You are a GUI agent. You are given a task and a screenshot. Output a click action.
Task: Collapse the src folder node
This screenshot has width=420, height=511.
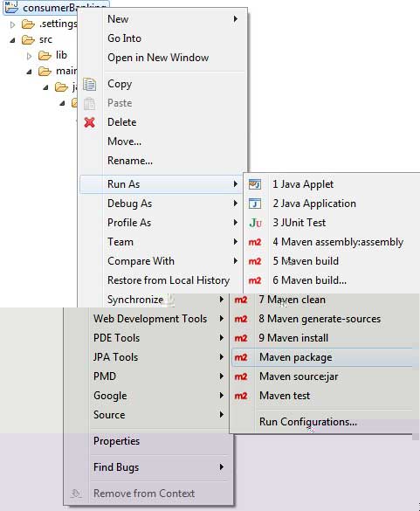point(12,40)
